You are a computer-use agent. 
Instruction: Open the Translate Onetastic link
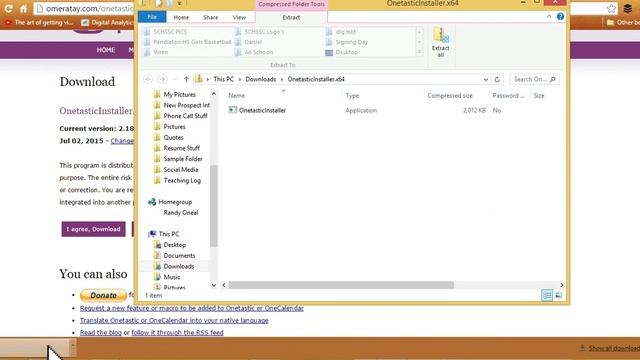point(174,320)
